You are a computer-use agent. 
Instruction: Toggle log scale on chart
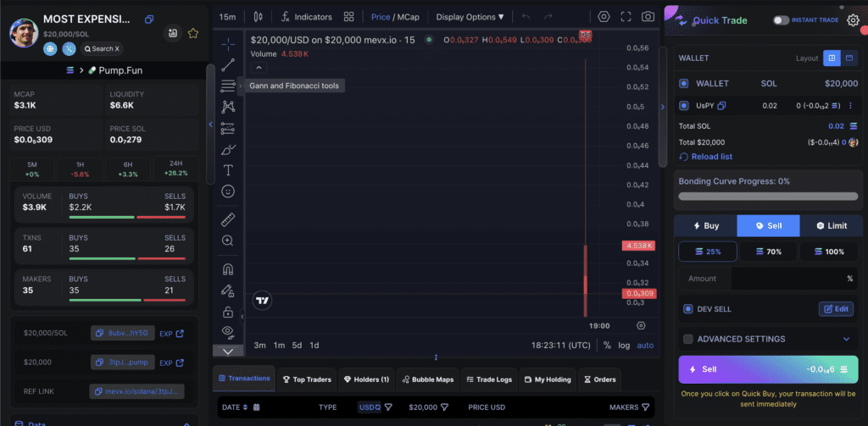click(x=624, y=346)
